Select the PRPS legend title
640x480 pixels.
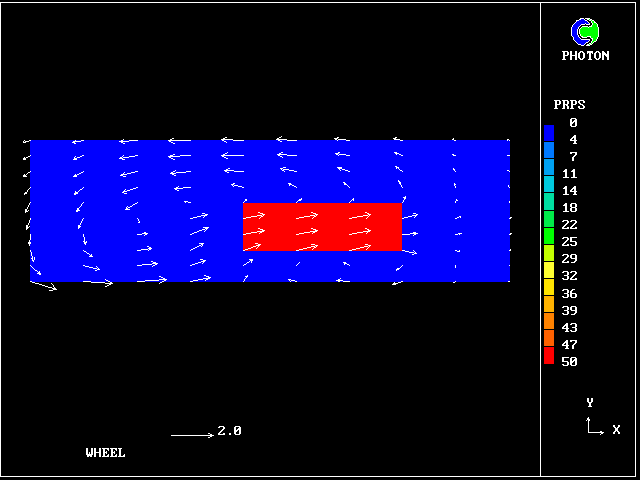point(569,105)
